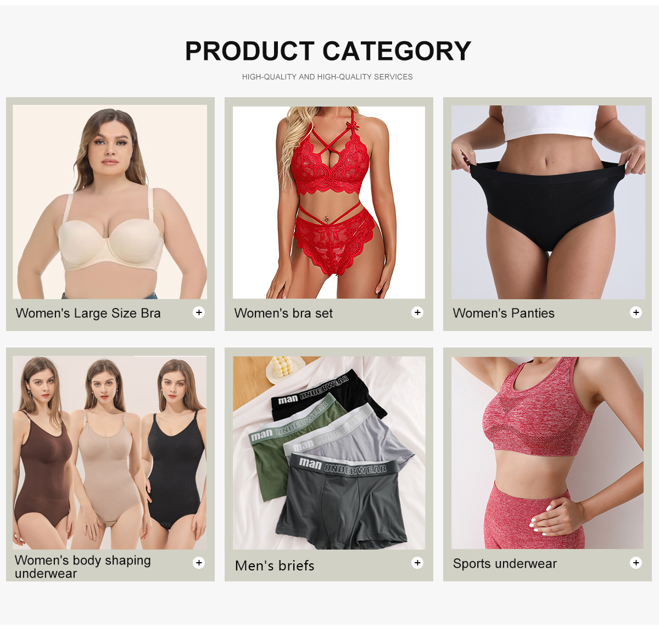Open the Sports underwear plus icon
Screen dimensions: 659x644
click(x=636, y=563)
